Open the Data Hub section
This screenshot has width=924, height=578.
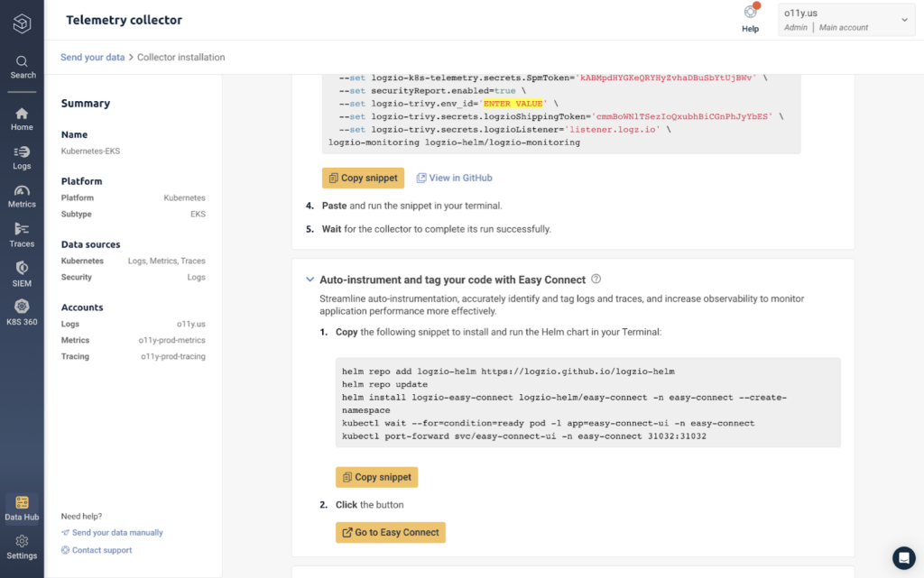(22, 509)
